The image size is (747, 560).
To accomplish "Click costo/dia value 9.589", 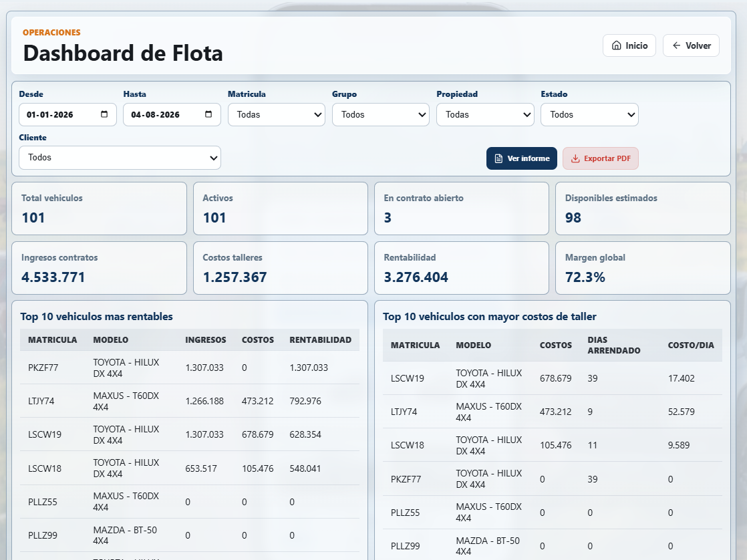I will pyautogui.click(x=679, y=445).
